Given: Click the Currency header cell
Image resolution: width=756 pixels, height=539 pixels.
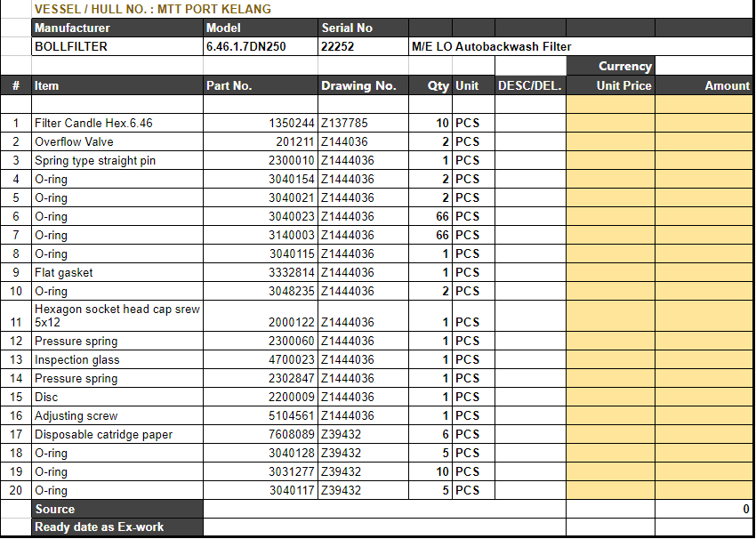Looking at the screenshot, I should (x=610, y=66).
